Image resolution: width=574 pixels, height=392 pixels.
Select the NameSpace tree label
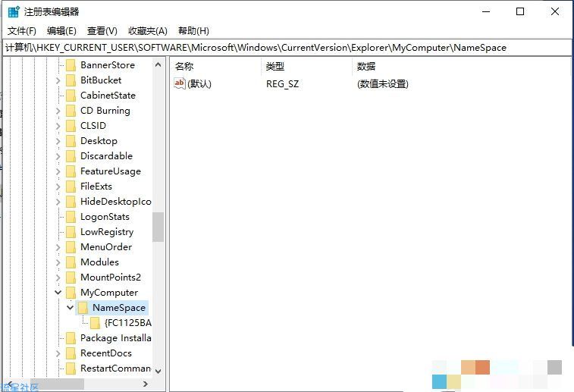click(119, 308)
